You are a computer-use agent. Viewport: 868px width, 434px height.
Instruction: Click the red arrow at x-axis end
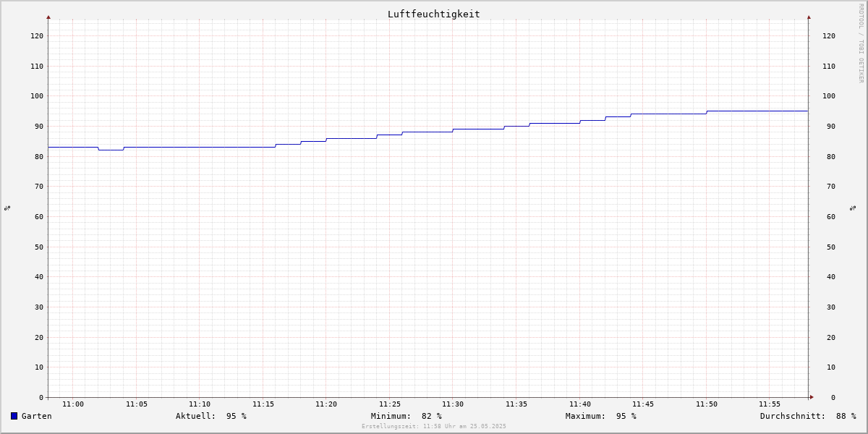(812, 397)
